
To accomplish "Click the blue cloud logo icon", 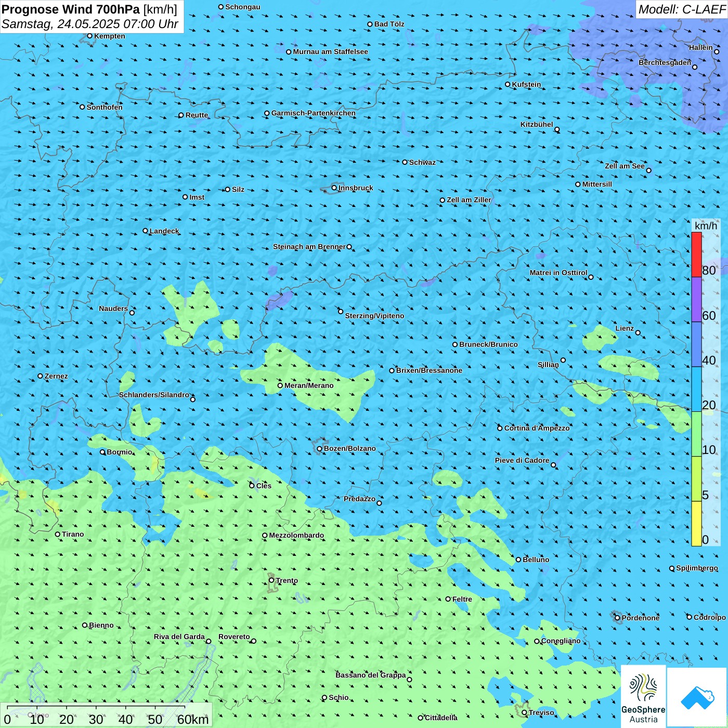I will (x=697, y=697).
